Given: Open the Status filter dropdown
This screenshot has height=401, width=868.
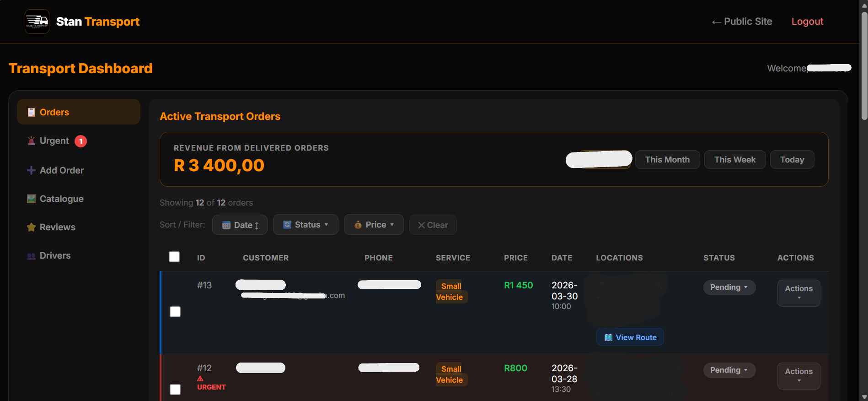Looking at the screenshot, I should tap(305, 225).
